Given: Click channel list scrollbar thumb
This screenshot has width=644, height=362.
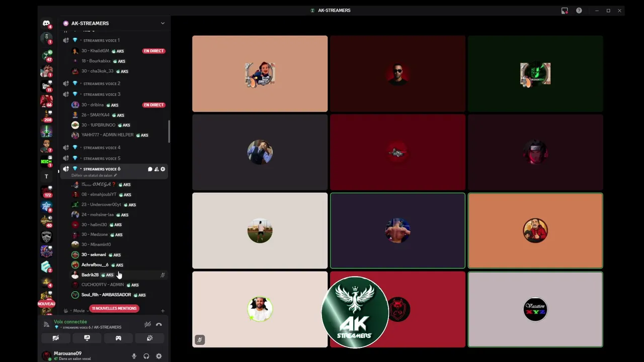Looking at the screenshot, I should (x=169, y=132).
